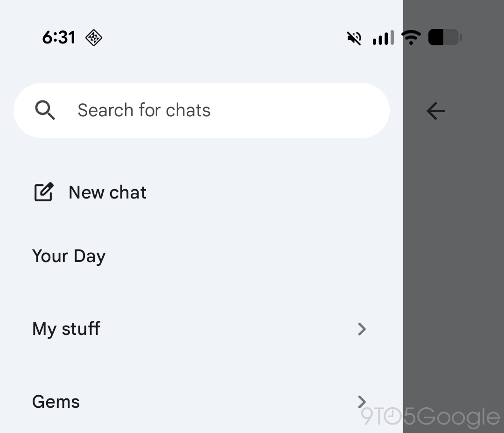The height and width of the screenshot is (433, 504).
Task: Tap the back arrow to close sidebar
Action: pos(435,111)
